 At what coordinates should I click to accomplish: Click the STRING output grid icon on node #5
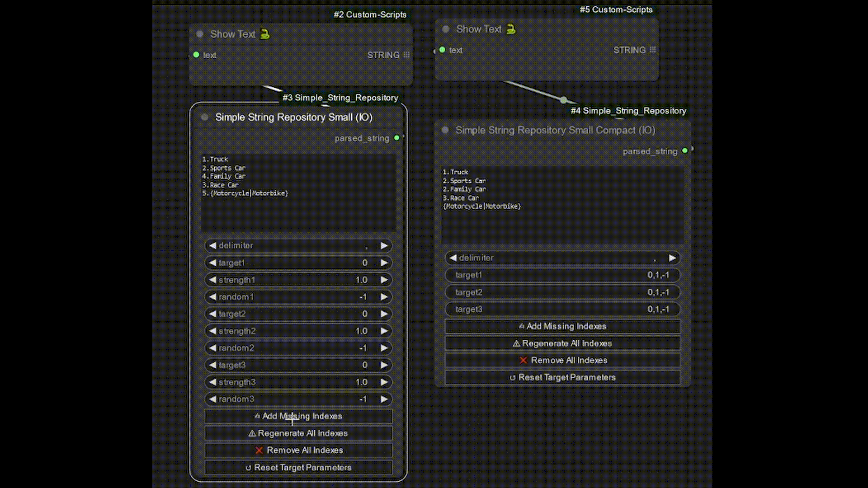click(x=653, y=50)
